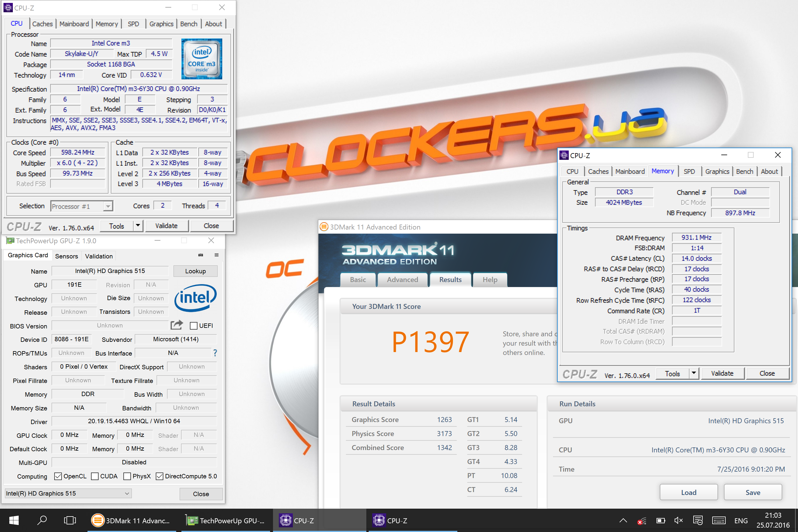Toggle the CUDA checkbox
798x532 pixels.
[x=95, y=476]
